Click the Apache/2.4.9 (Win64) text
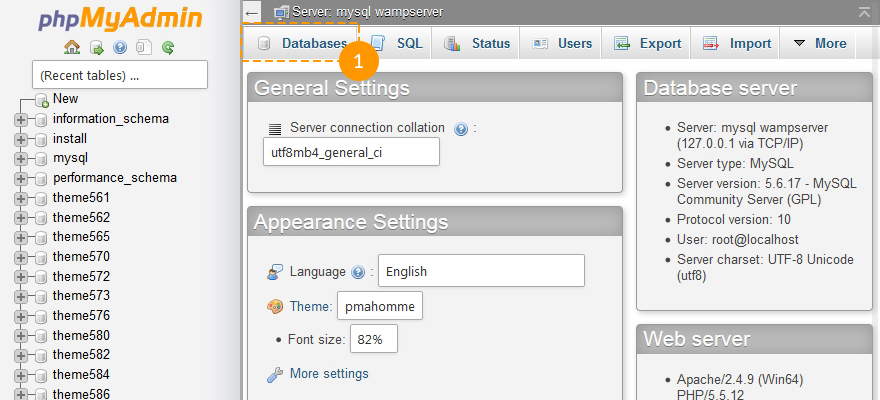 740,380
